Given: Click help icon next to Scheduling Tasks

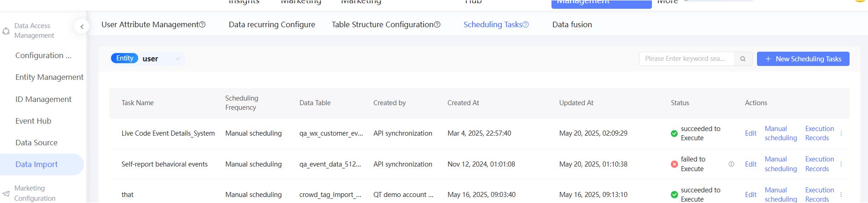Looking at the screenshot, I should click(x=526, y=24).
